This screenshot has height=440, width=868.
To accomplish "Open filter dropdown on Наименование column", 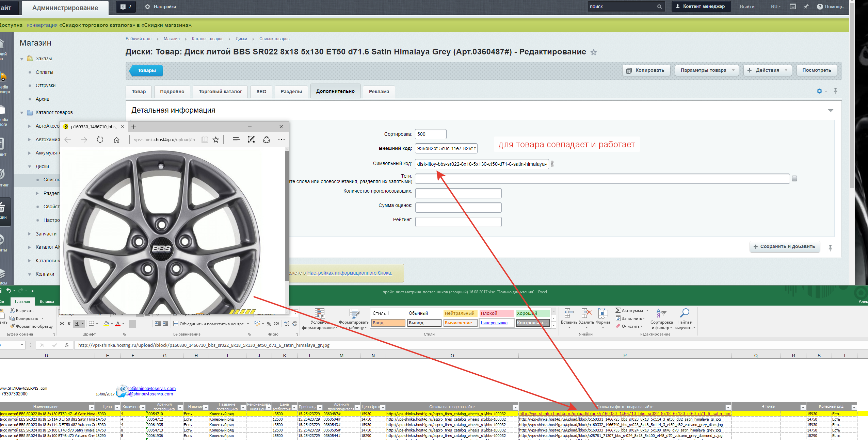I will pos(92,407).
